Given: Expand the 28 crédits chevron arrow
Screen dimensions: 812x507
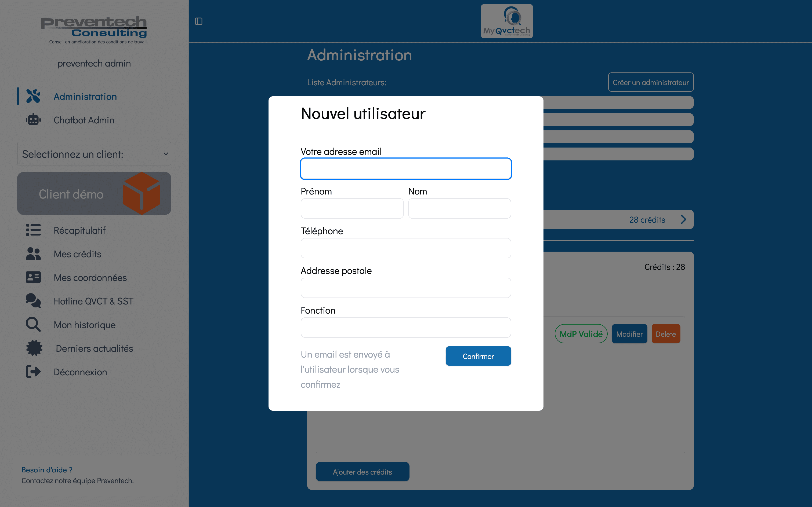Looking at the screenshot, I should tap(683, 220).
